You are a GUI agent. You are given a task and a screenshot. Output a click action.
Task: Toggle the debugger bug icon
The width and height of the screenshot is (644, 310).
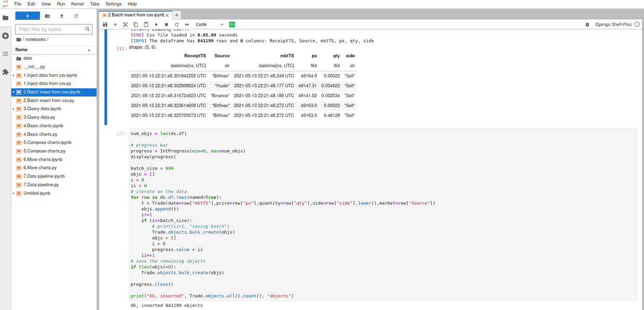[x=587, y=24]
